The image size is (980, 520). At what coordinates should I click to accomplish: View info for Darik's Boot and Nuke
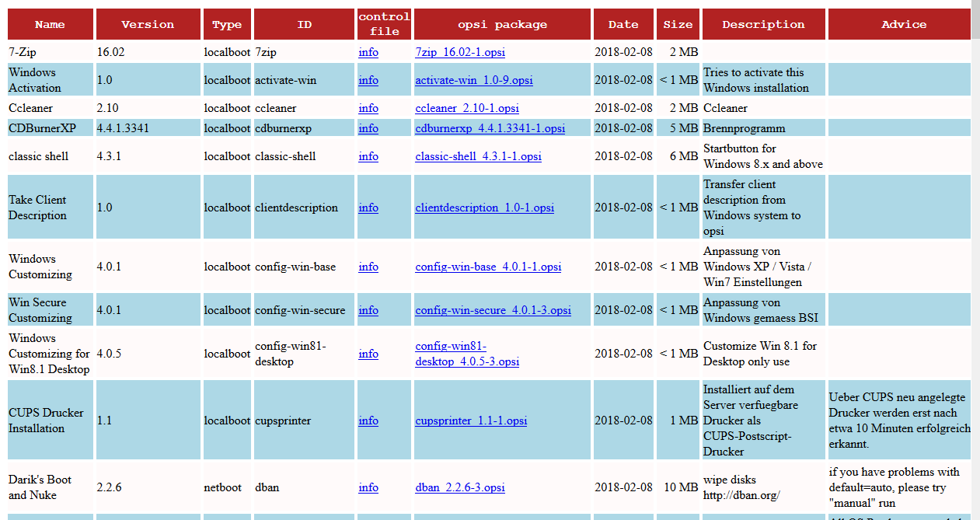coord(368,487)
